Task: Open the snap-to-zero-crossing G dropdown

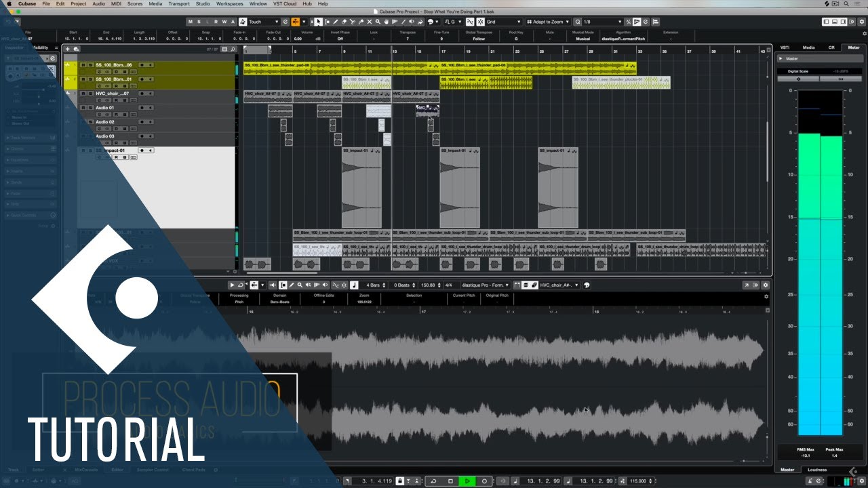Action: coord(454,22)
